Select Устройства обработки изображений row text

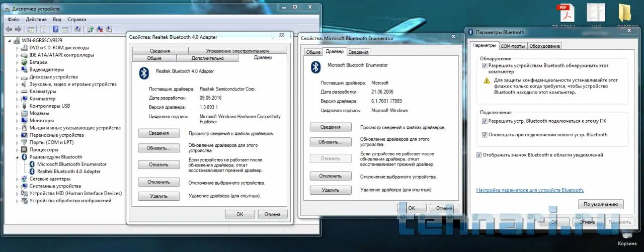pyautogui.click(x=70, y=201)
